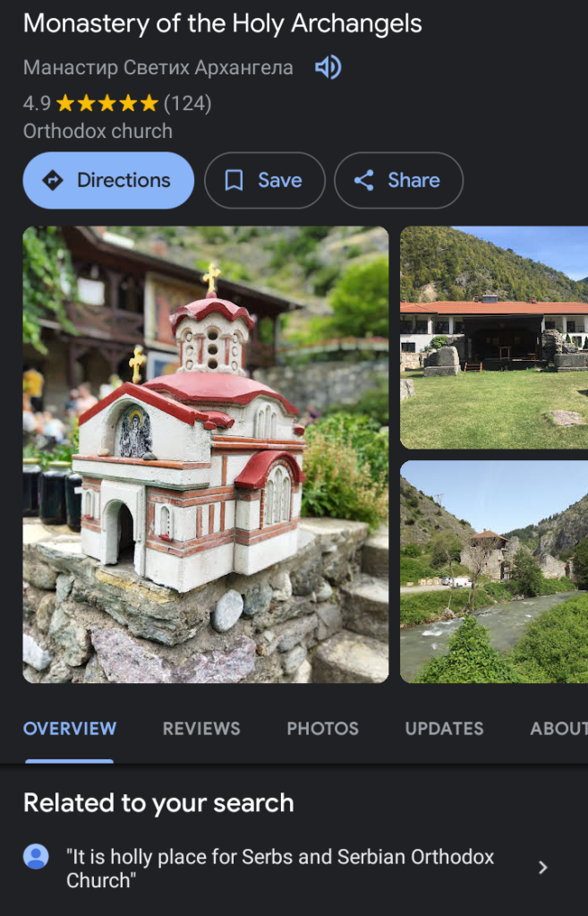The height and width of the screenshot is (916, 588).
Task: Tap the bookmark icon in Save
Action: point(234,180)
